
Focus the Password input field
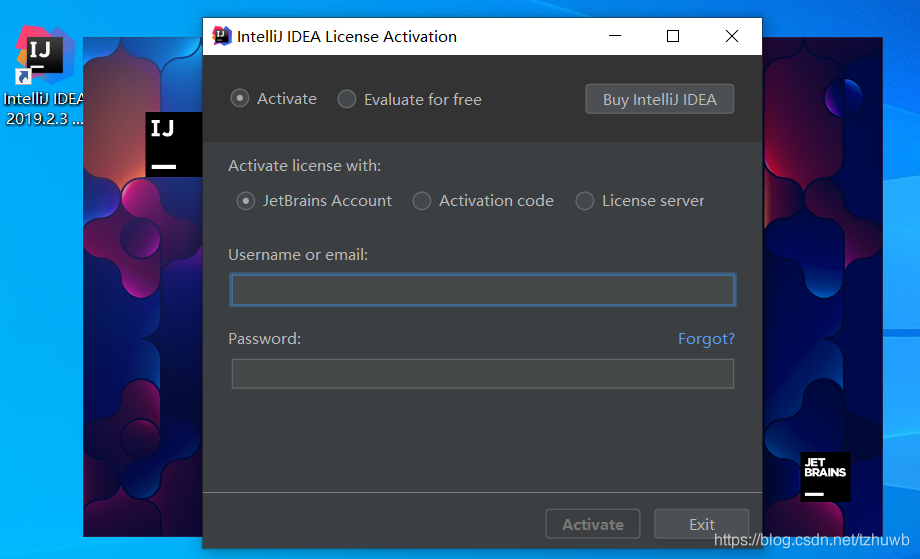click(x=482, y=374)
